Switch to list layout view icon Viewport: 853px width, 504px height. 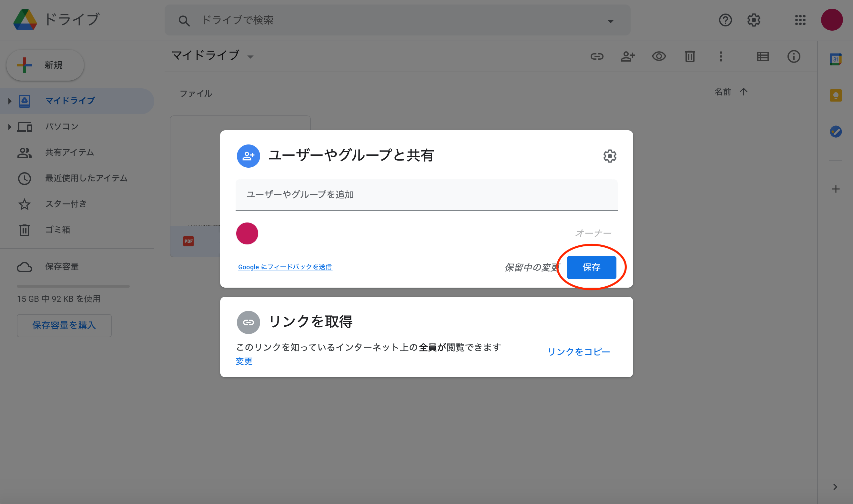pos(763,56)
